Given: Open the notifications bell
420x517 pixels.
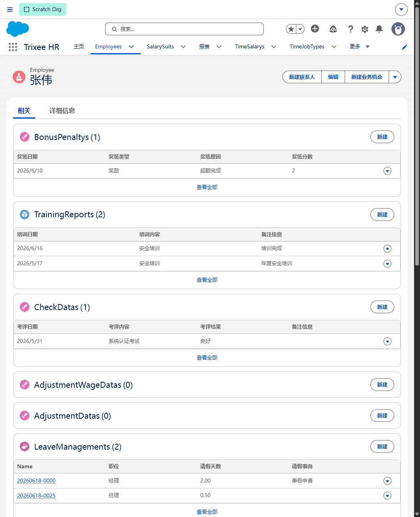Looking at the screenshot, I should (x=379, y=29).
